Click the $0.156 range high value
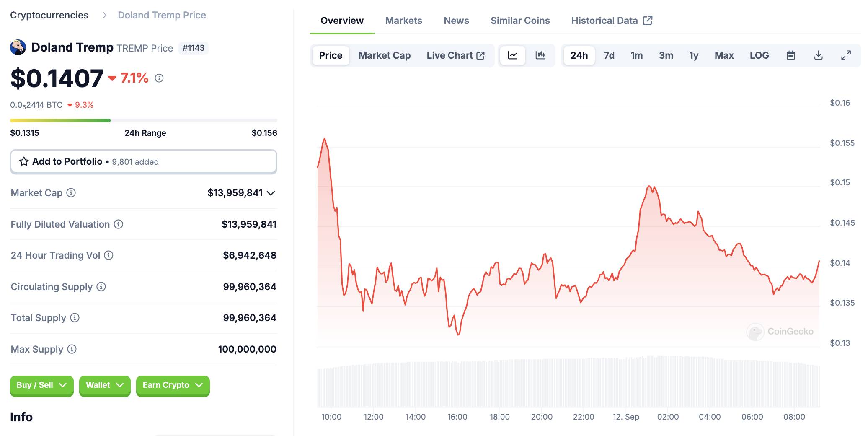Viewport: 868px width, 436px height. coord(264,133)
